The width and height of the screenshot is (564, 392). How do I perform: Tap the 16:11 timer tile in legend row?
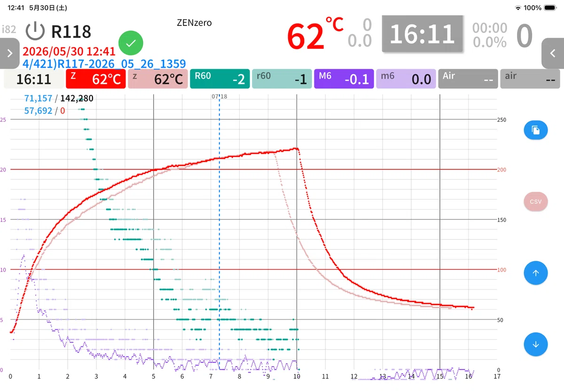pyautogui.click(x=33, y=79)
